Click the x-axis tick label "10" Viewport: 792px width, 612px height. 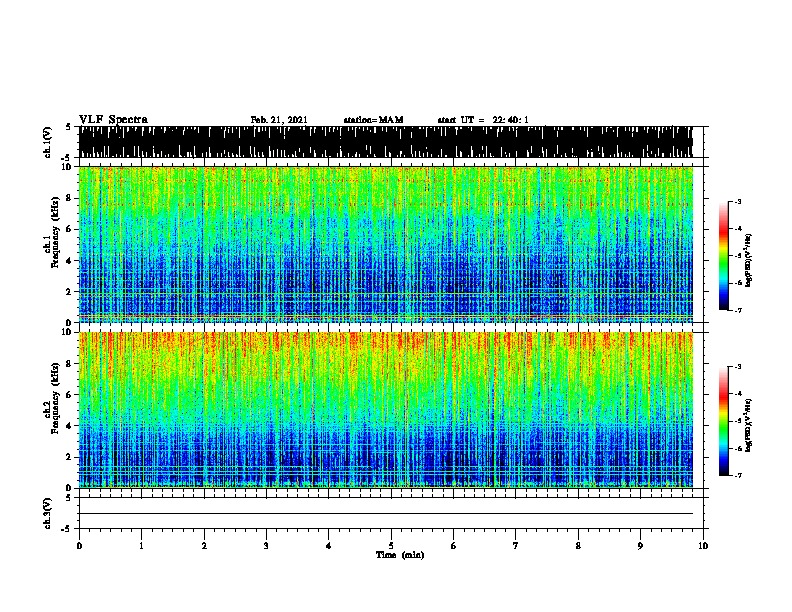[703, 546]
